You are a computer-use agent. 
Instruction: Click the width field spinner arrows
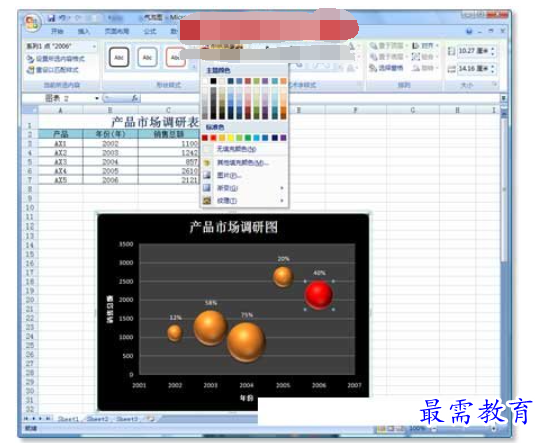click(493, 69)
